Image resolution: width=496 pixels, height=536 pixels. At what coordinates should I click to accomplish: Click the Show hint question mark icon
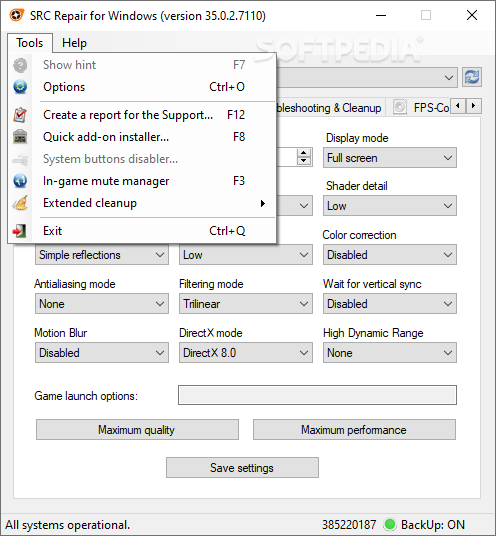tap(20, 65)
